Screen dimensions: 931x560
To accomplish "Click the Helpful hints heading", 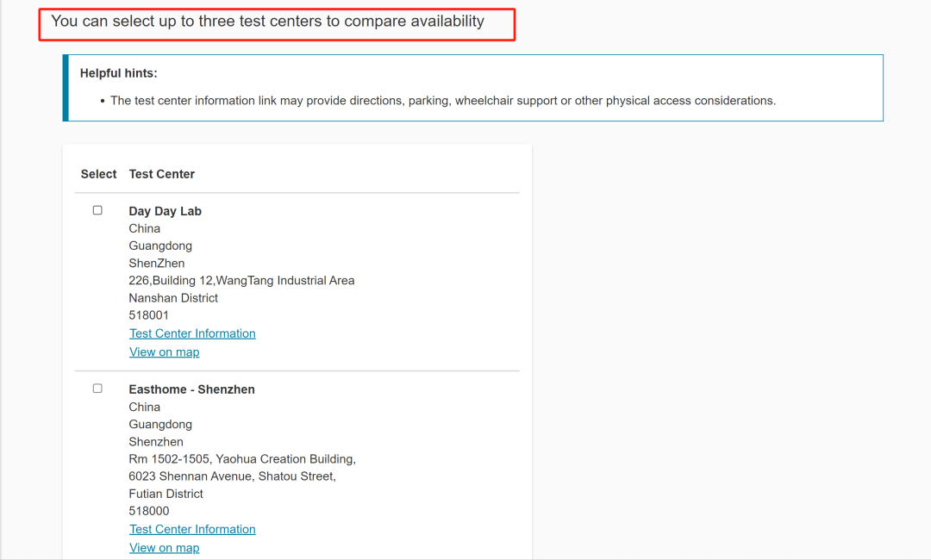I will (x=119, y=73).
